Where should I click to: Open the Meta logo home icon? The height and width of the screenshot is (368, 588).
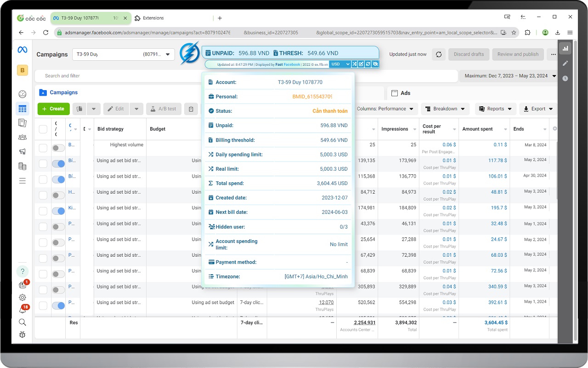point(22,50)
